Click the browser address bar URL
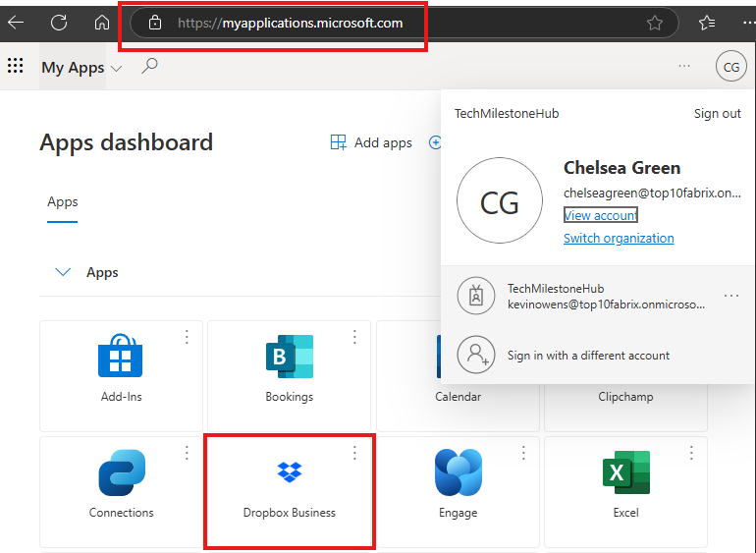 [291, 23]
